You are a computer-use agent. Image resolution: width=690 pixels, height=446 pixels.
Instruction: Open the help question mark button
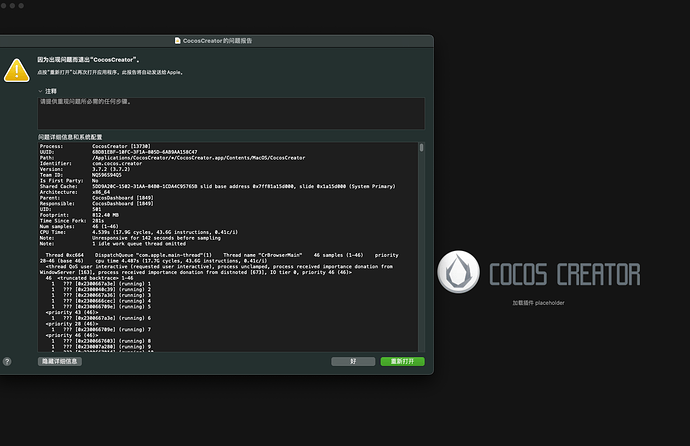tap(7, 362)
